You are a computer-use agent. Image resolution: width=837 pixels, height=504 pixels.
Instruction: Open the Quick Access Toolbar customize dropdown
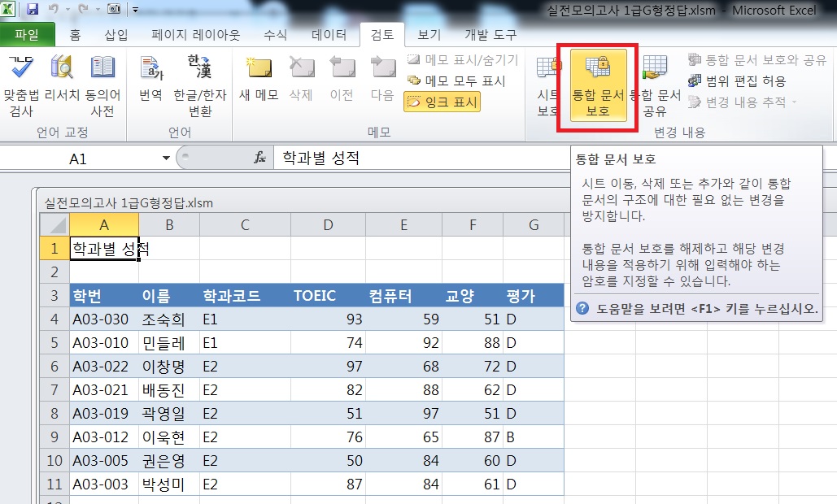click(135, 10)
